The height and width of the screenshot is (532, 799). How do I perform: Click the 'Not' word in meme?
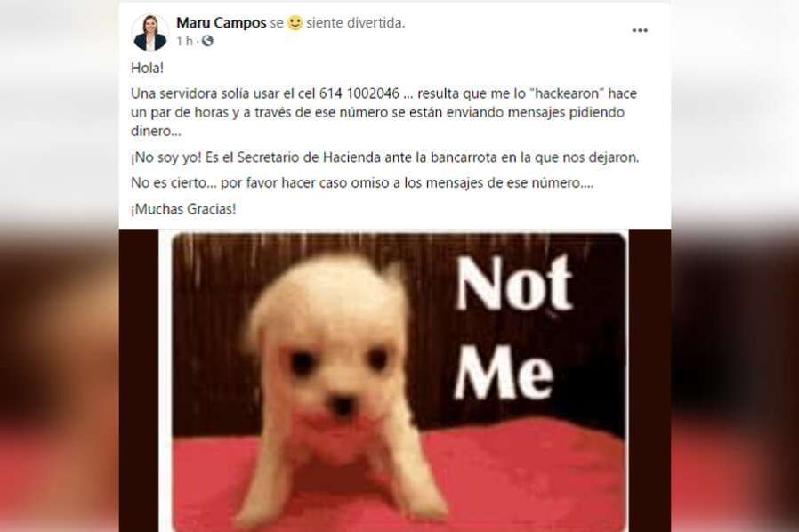(x=513, y=283)
